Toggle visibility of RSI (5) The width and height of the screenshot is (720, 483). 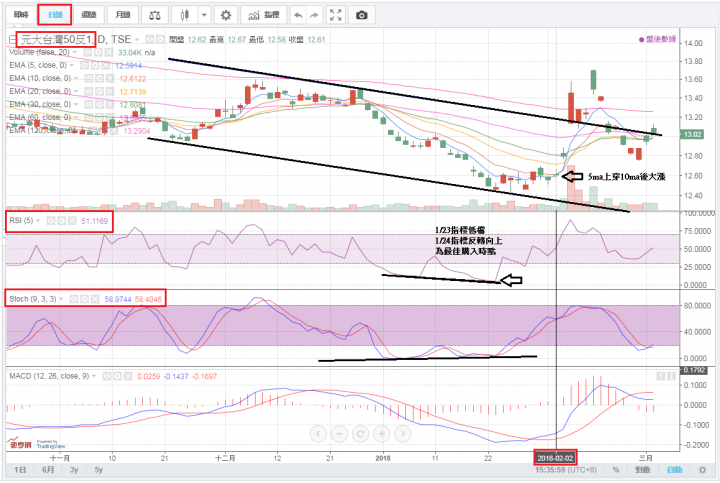pyautogui.click(x=51, y=221)
